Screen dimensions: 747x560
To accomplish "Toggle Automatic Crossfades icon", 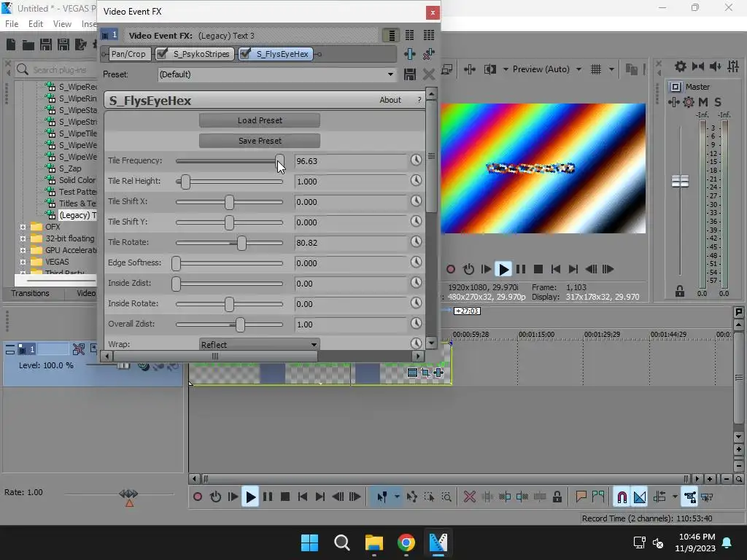I will tap(640, 497).
